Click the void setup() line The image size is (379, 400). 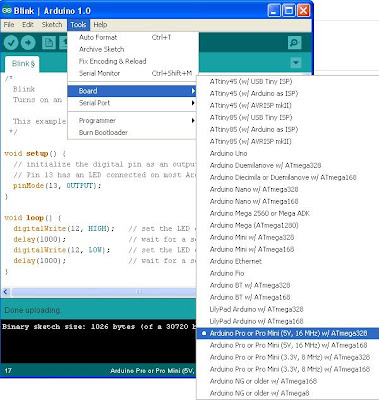[x=35, y=154]
